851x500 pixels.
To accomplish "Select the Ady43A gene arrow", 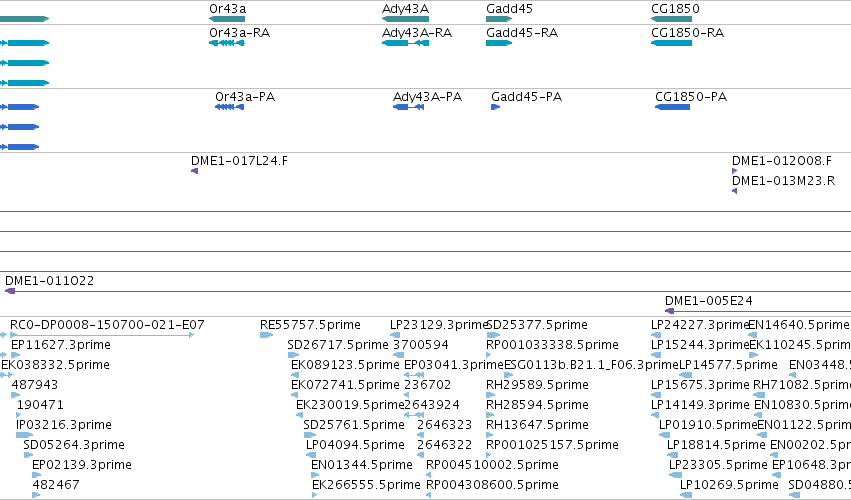I will [x=405, y=19].
